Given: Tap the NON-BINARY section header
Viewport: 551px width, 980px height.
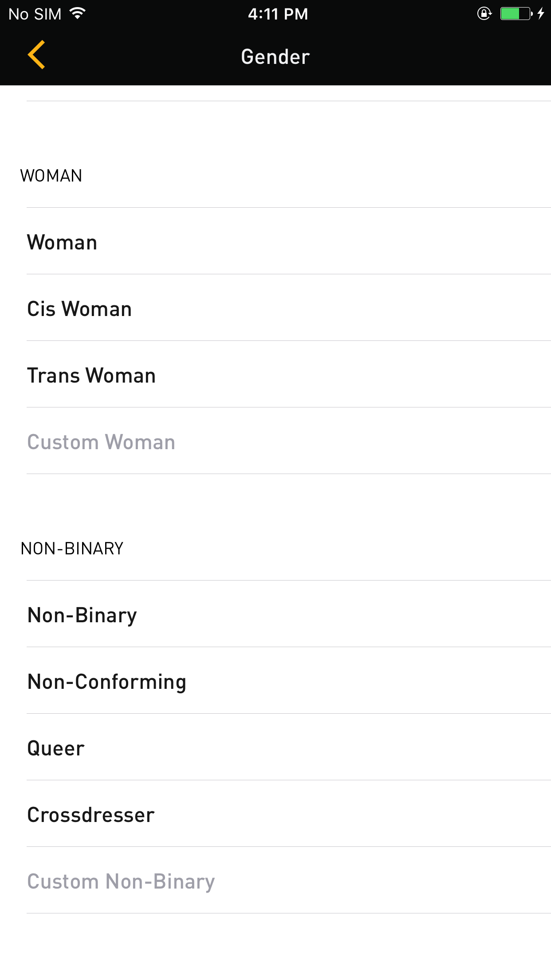Looking at the screenshot, I should click(x=72, y=549).
